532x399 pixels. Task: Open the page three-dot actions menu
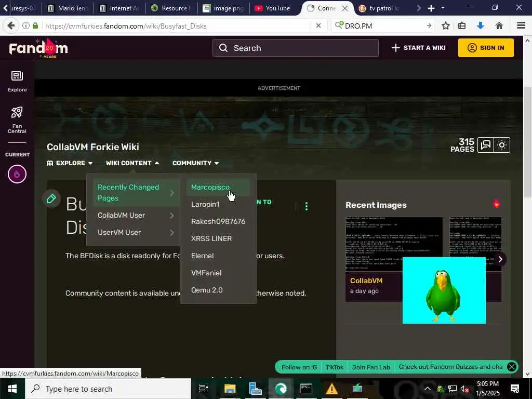(307, 206)
